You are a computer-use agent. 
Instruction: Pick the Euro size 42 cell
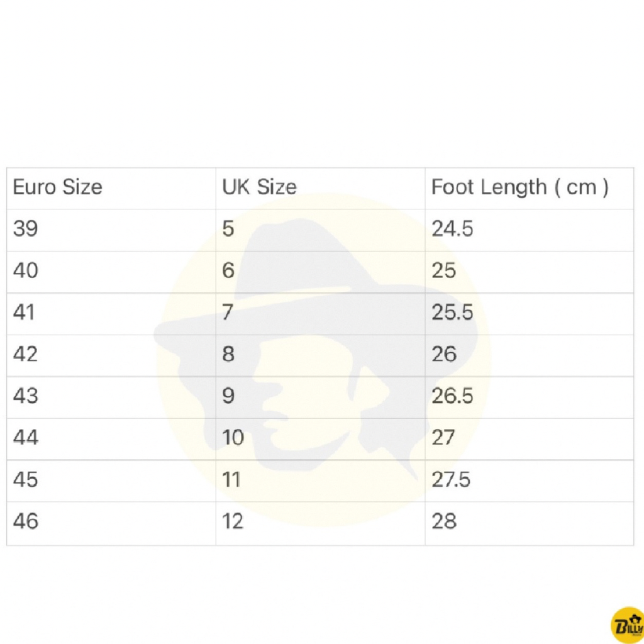pyautogui.click(x=26, y=354)
